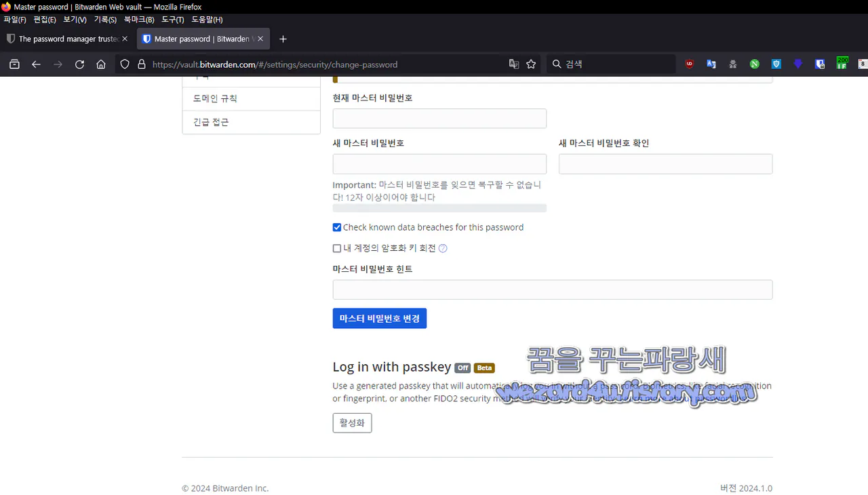Click the purple down-arrow extension icon
This screenshot has height=495, width=868.
[798, 64]
